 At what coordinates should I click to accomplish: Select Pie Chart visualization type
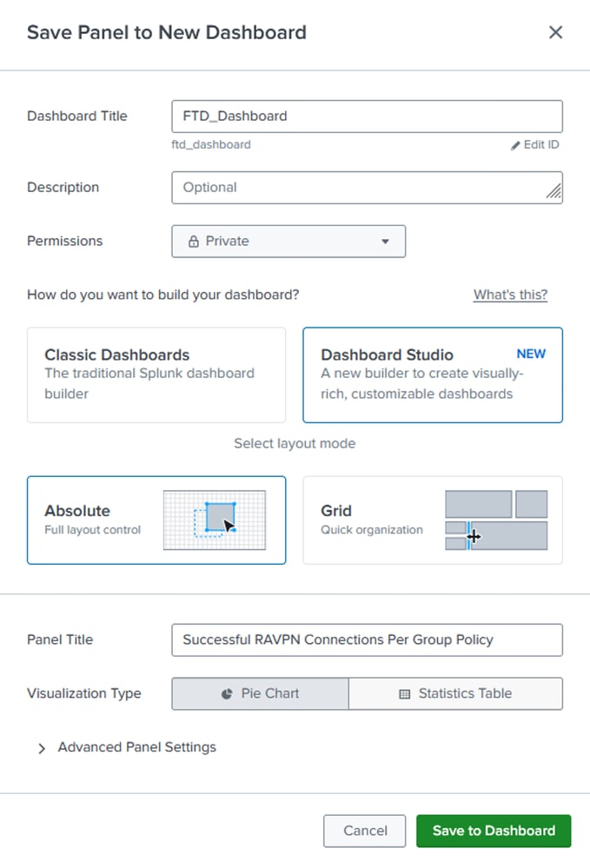(x=260, y=693)
